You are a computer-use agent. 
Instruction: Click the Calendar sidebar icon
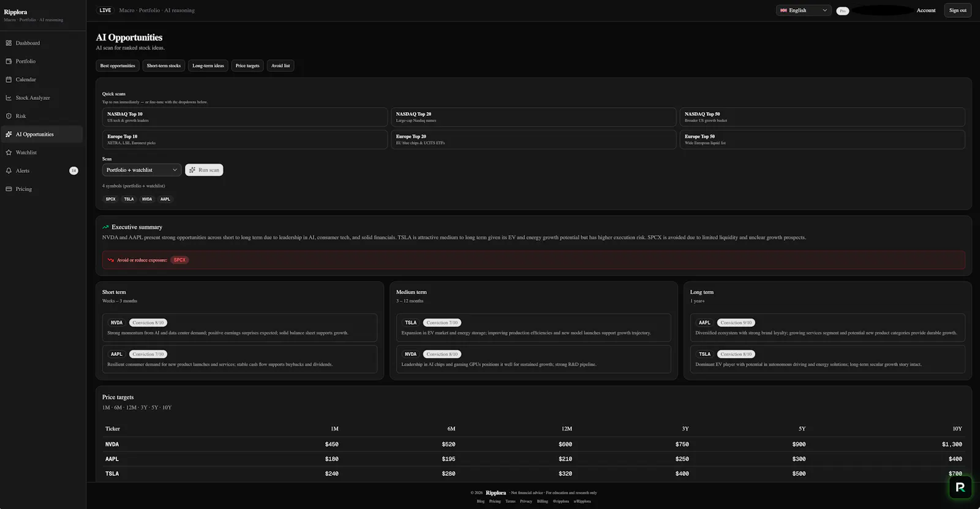click(x=9, y=80)
